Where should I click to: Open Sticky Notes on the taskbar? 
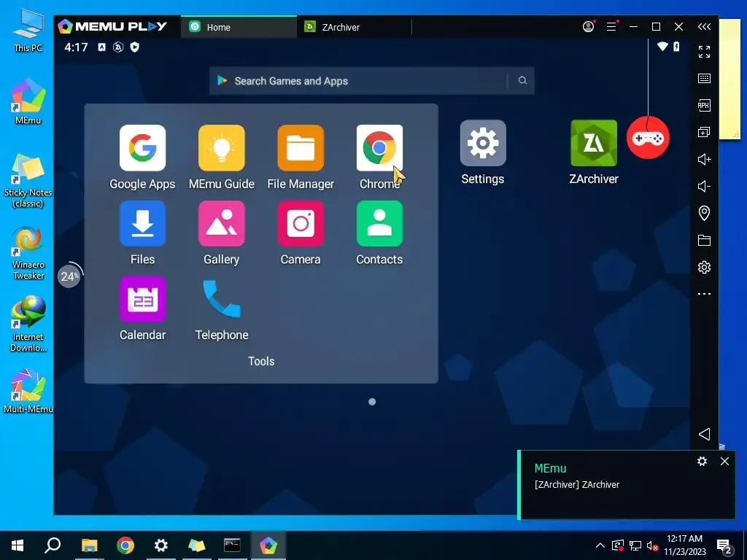pyautogui.click(x=197, y=545)
